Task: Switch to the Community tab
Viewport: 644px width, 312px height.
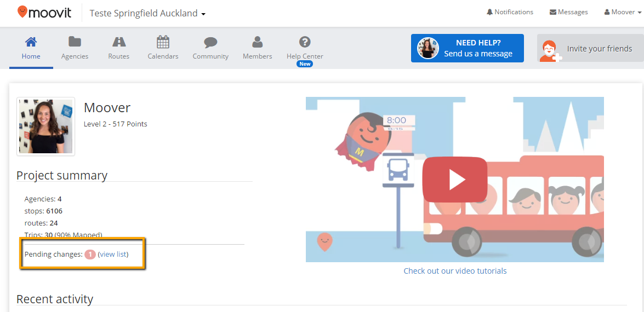Action: click(x=210, y=48)
